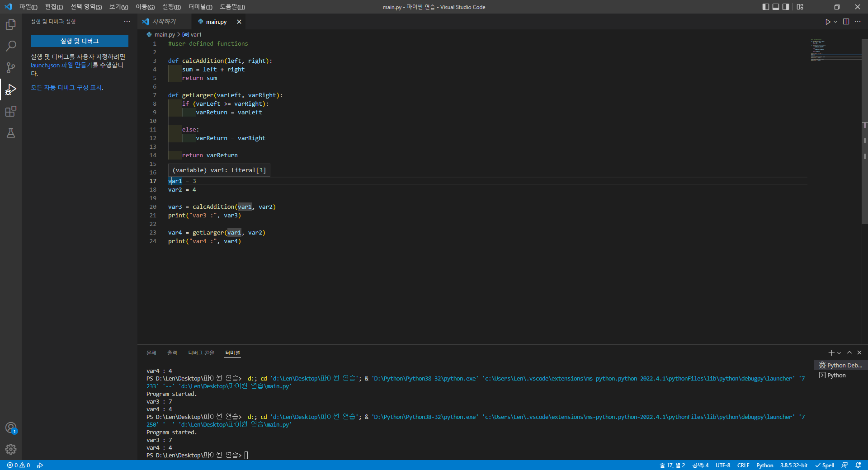Split the editor to the right

pyautogui.click(x=846, y=22)
